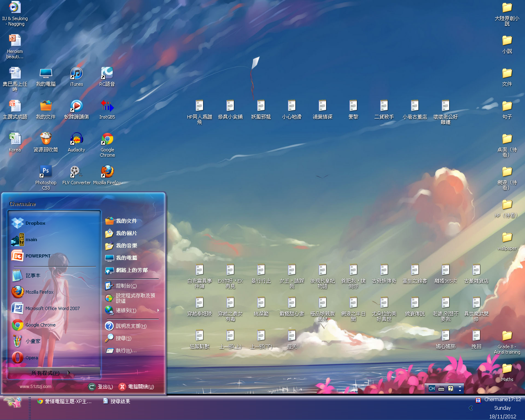The height and width of the screenshot is (420, 525).
Task: Click the Photoshop CS3 desktop icon
Action: 46,173
